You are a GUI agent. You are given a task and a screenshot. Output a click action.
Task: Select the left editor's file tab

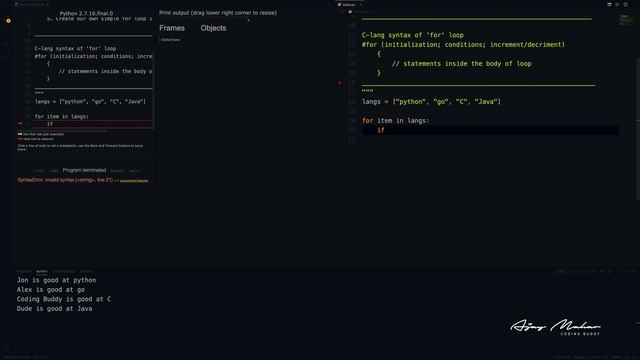(32, 4)
